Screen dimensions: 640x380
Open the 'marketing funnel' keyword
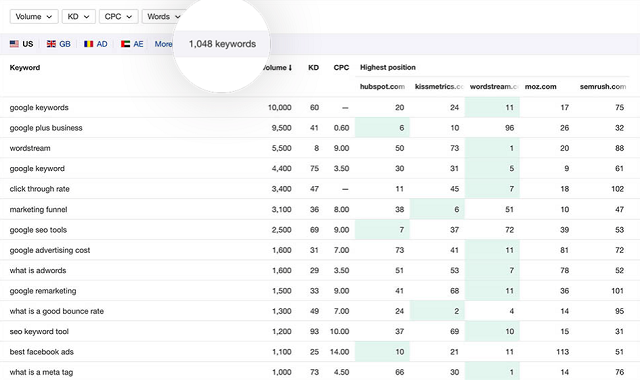point(38,209)
